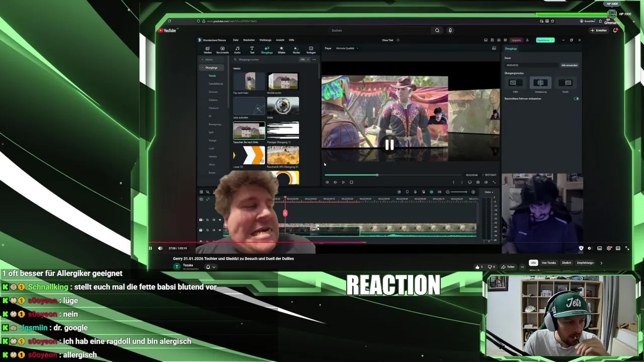The height and width of the screenshot is (362, 644).
Task: Open the three-dot menu beside Alle filter
Action: pyautogui.click(x=314, y=59)
